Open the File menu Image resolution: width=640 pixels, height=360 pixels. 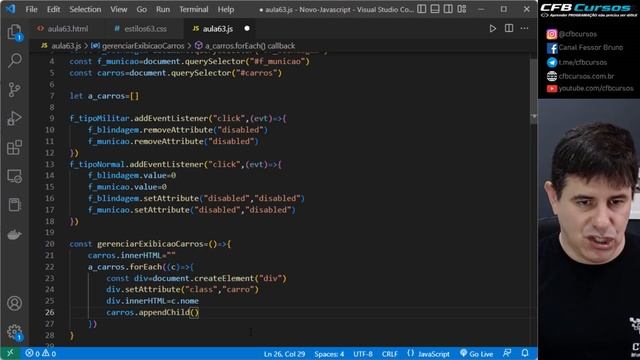point(31,9)
